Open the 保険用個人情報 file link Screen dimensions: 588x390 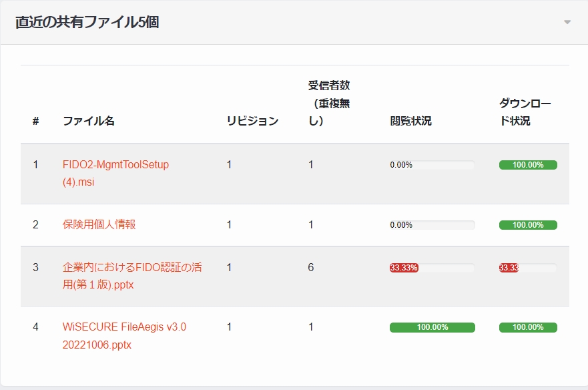coord(99,224)
